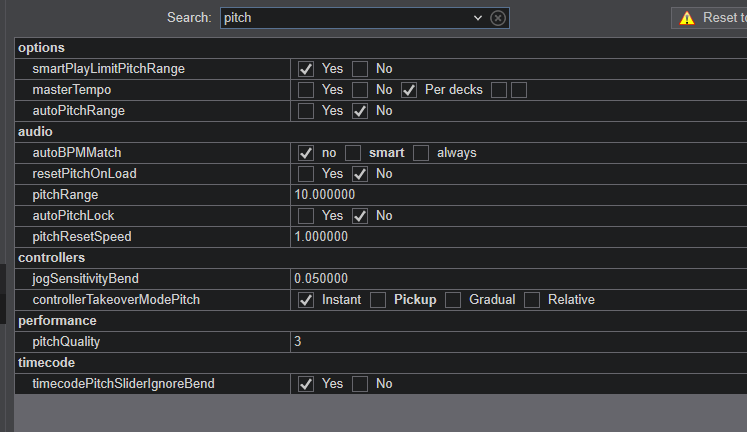This screenshot has height=432, width=747.
Task: Clear the search field with X icon
Action: point(498,18)
